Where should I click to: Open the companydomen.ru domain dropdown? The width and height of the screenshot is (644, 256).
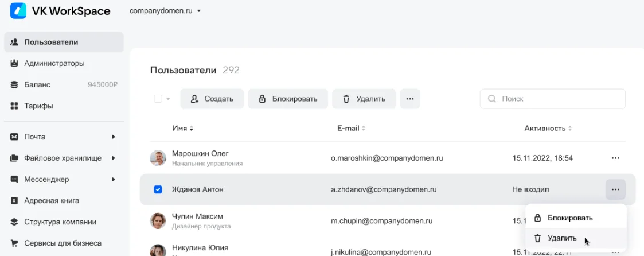tap(165, 11)
